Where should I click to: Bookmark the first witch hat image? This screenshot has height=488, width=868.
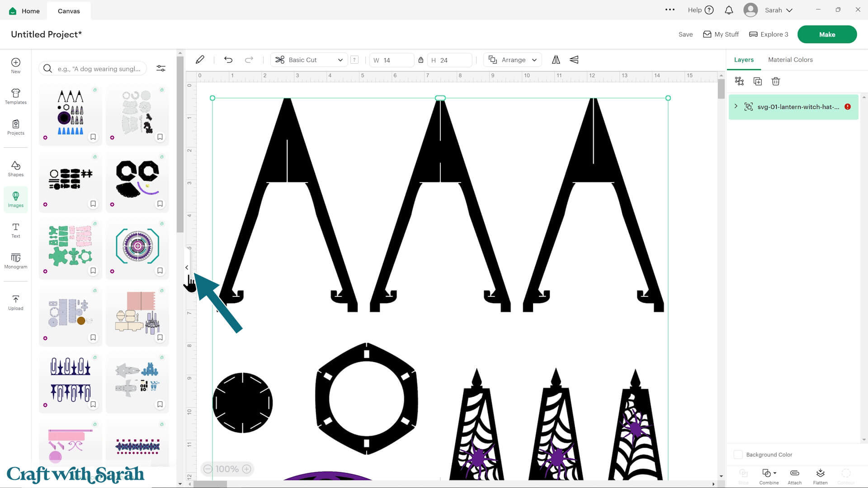(x=93, y=137)
